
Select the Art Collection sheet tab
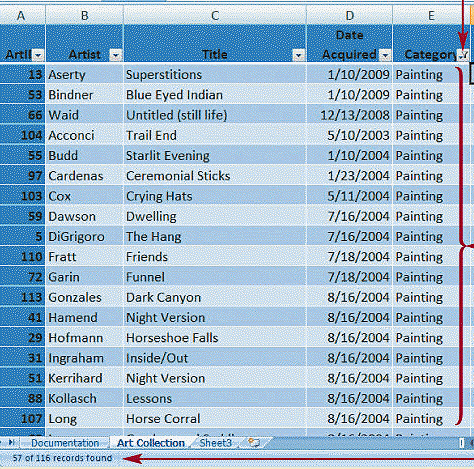[151, 443]
